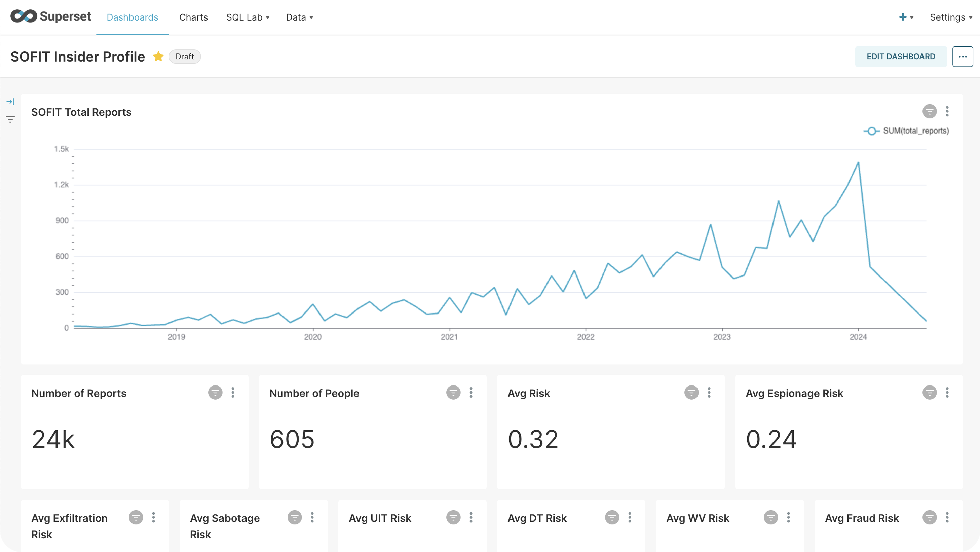Click the SOFIT Insider Profile dashboard title
The image size is (980, 552).
point(78,57)
